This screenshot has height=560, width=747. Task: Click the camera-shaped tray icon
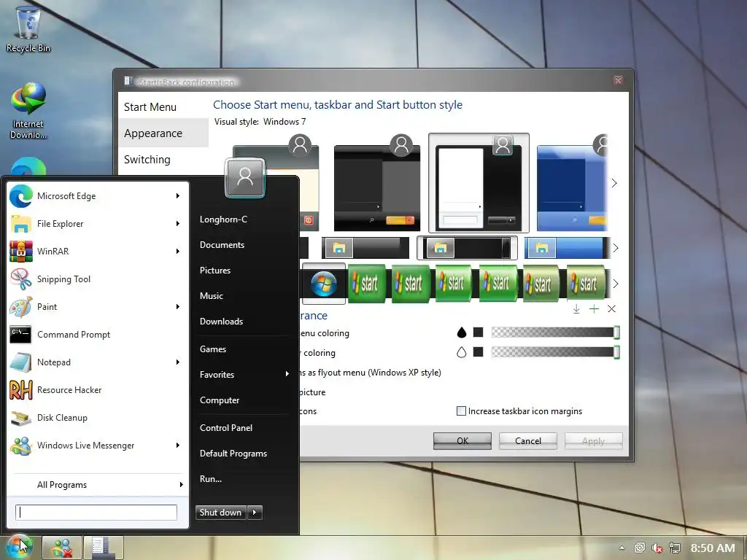(x=640, y=548)
